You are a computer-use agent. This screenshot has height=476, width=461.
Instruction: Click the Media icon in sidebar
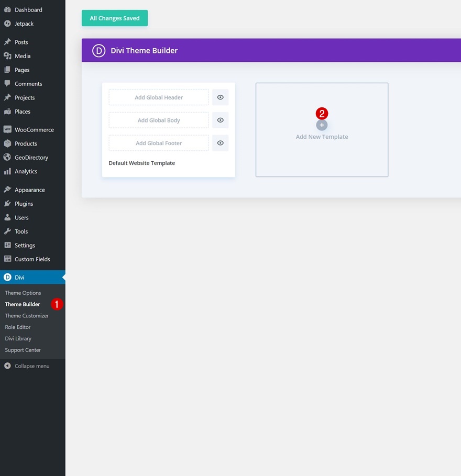[7, 56]
